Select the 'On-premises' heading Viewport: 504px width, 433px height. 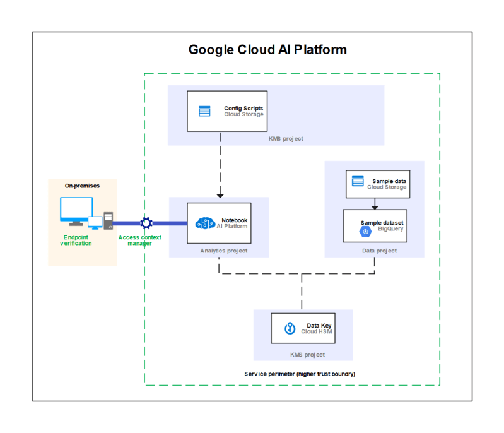tap(82, 186)
